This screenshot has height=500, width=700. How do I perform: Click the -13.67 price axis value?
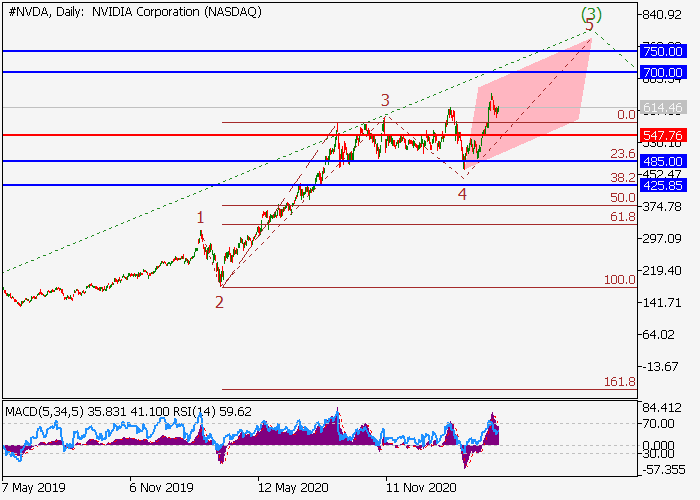660,367
